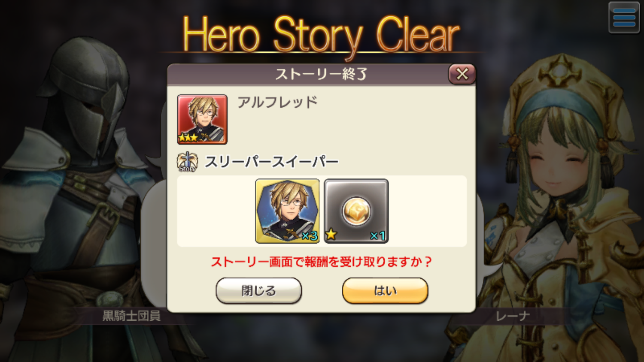This screenshot has width=644, height=362.
Task: Select the gold coin reward x1
Action: tap(356, 211)
